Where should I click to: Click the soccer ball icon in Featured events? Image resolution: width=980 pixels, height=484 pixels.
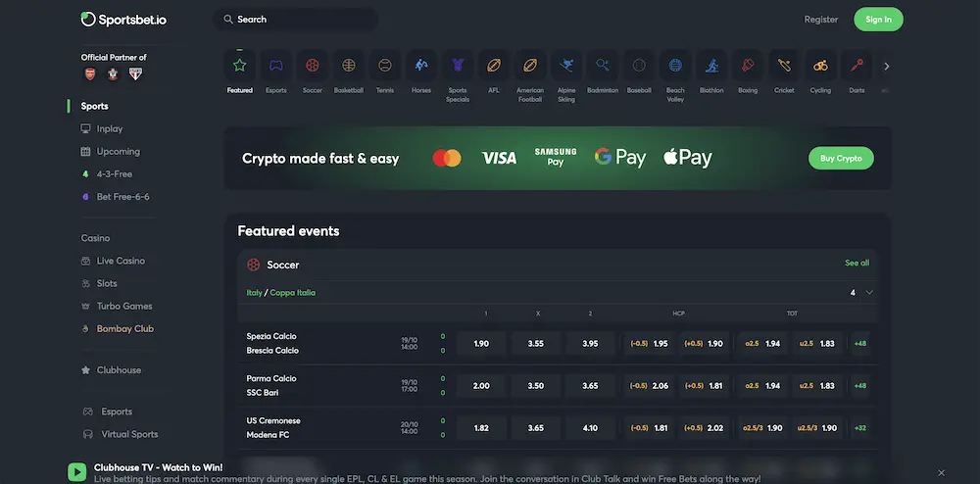click(253, 265)
